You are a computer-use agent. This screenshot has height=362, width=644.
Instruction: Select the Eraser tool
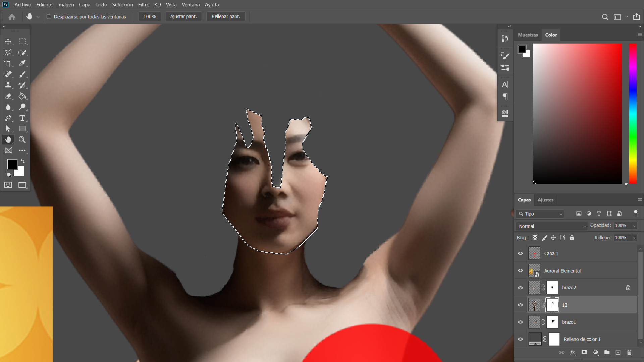coord(8,96)
